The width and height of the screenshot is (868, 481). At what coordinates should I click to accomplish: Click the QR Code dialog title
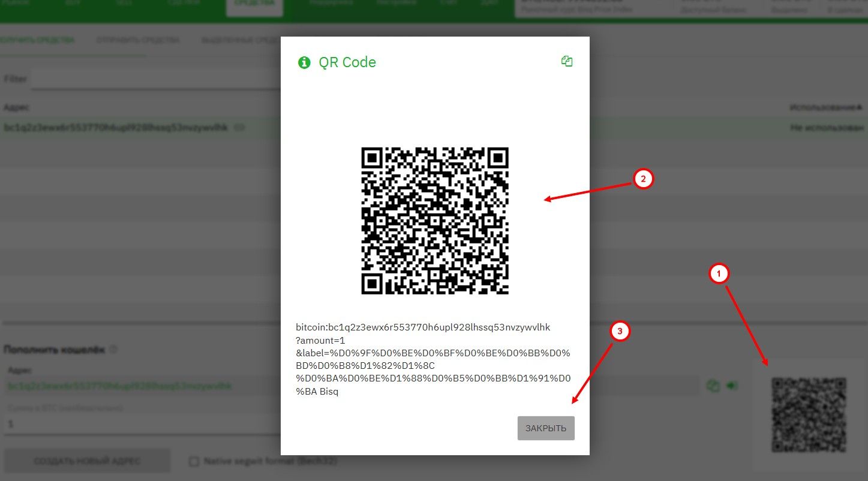(x=347, y=62)
